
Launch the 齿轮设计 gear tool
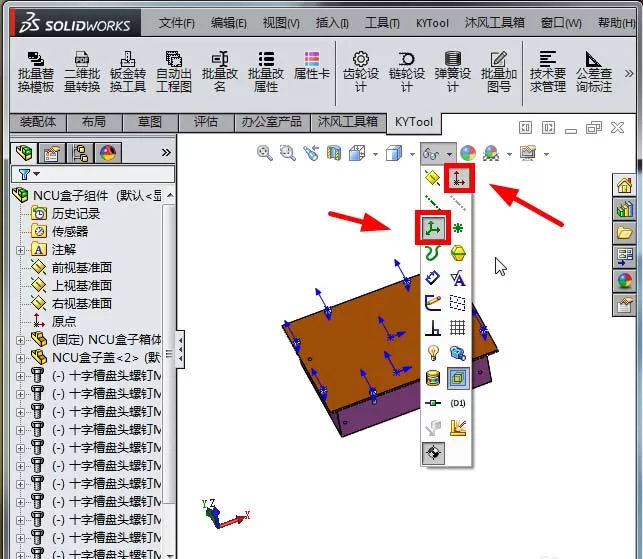click(360, 72)
